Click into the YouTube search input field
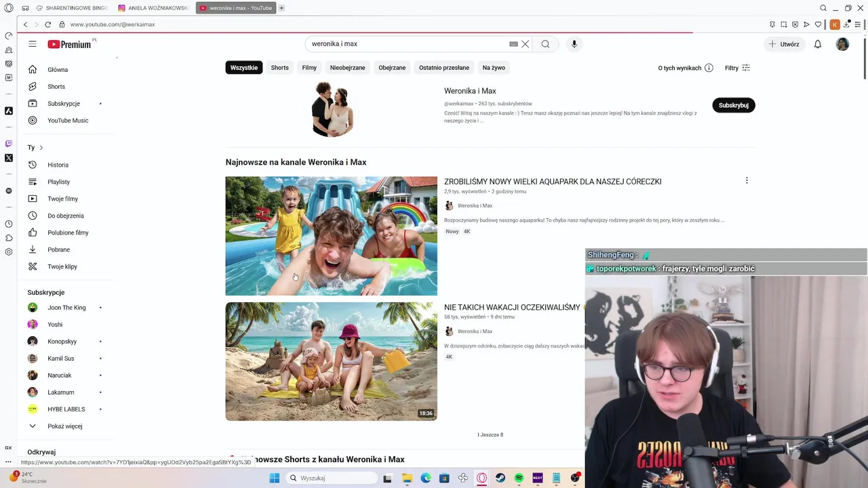868x488 pixels. coord(407,44)
